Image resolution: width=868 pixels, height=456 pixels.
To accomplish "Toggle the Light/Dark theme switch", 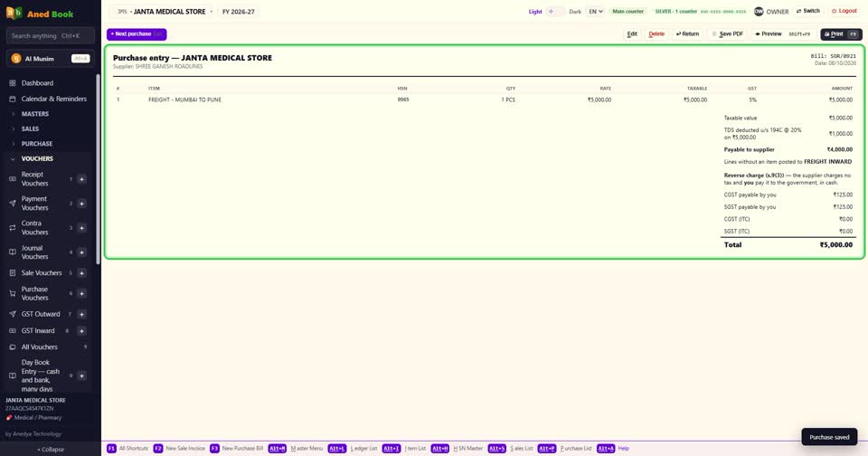I will [x=555, y=11].
